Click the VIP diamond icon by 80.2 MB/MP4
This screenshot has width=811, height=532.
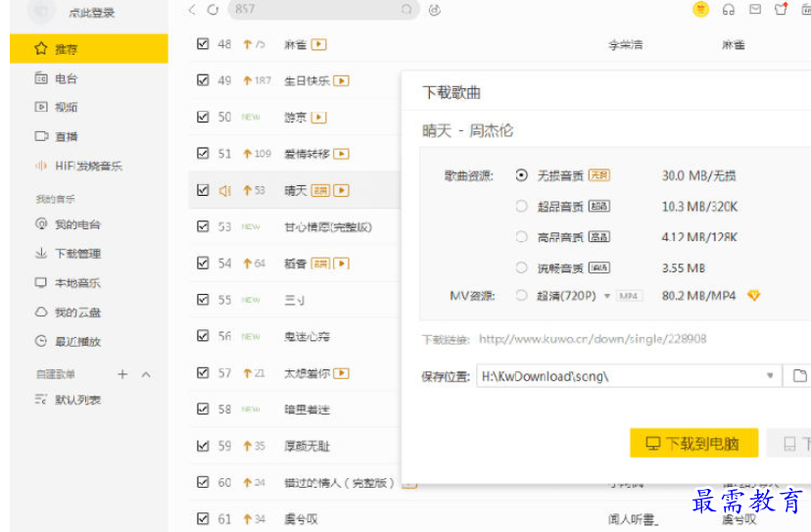point(754,296)
